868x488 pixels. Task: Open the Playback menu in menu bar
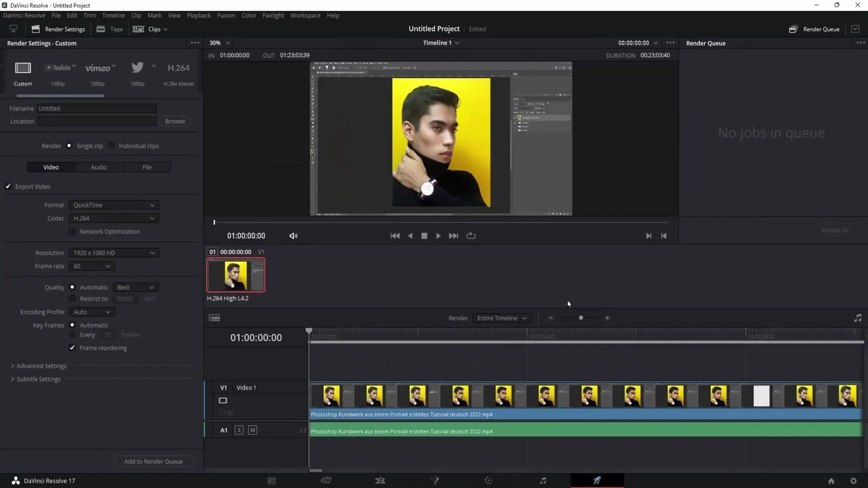tap(198, 15)
